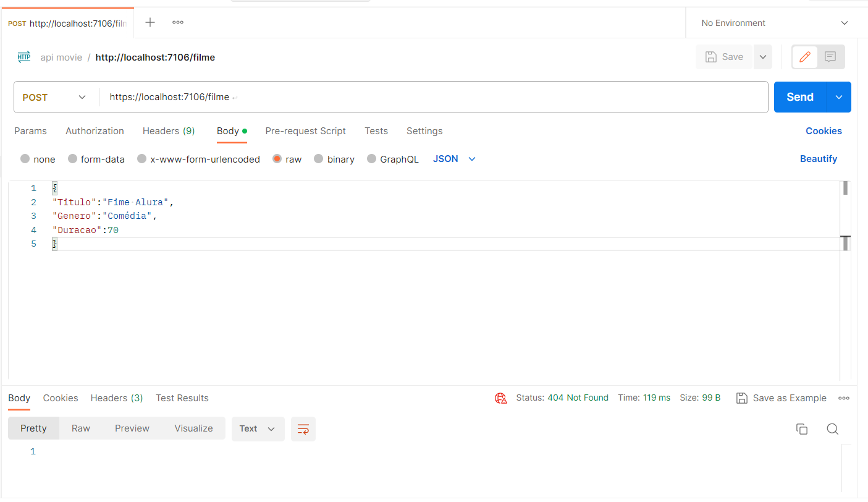This screenshot has height=502, width=868.
Task: Click the Status 404 Not Found text
Action: point(562,398)
